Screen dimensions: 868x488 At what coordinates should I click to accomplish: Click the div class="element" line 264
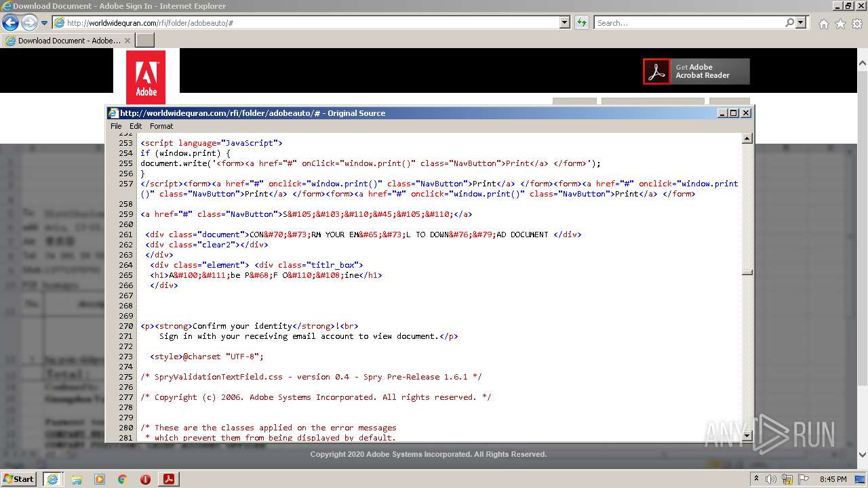(x=256, y=265)
